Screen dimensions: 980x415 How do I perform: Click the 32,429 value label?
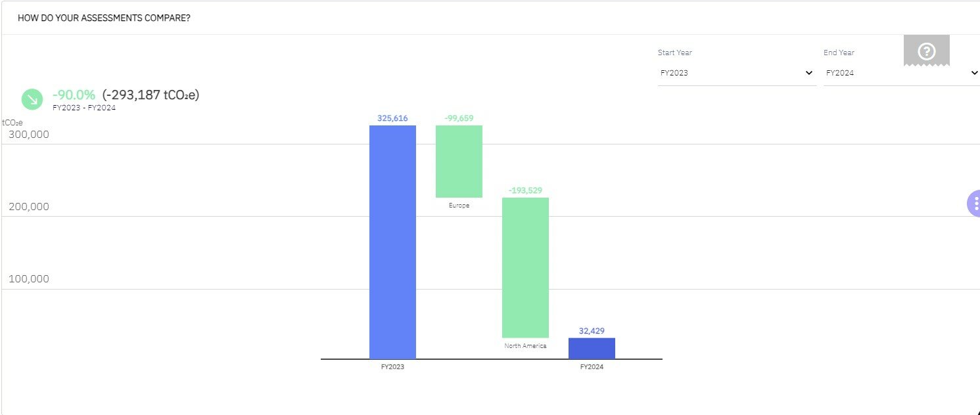coord(592,331)
